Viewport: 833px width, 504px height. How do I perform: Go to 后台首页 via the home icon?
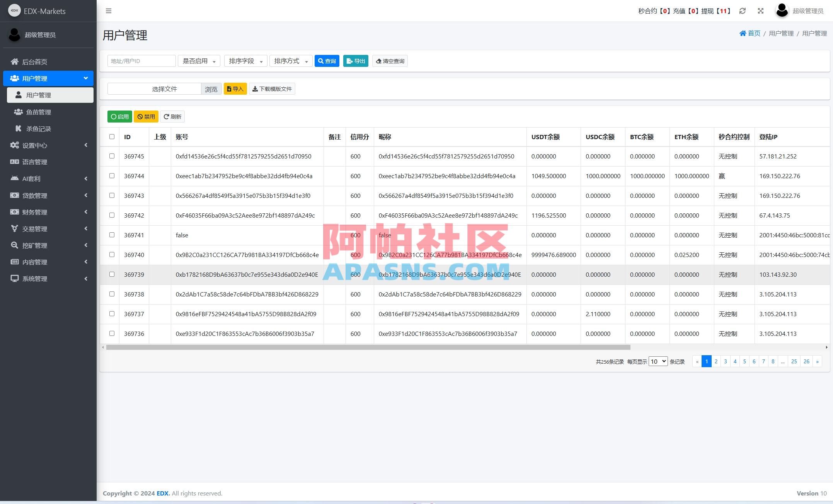34,61
